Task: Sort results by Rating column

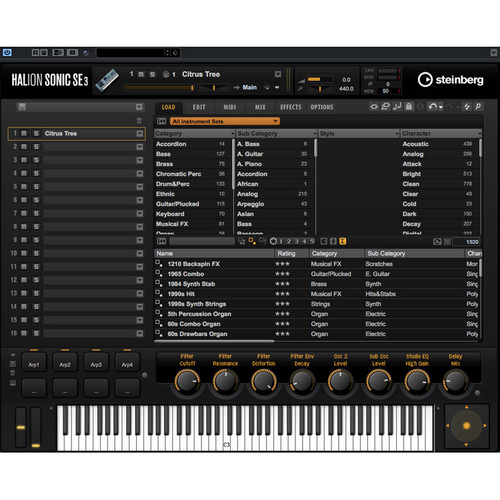Action: click(x=292, y=254)
